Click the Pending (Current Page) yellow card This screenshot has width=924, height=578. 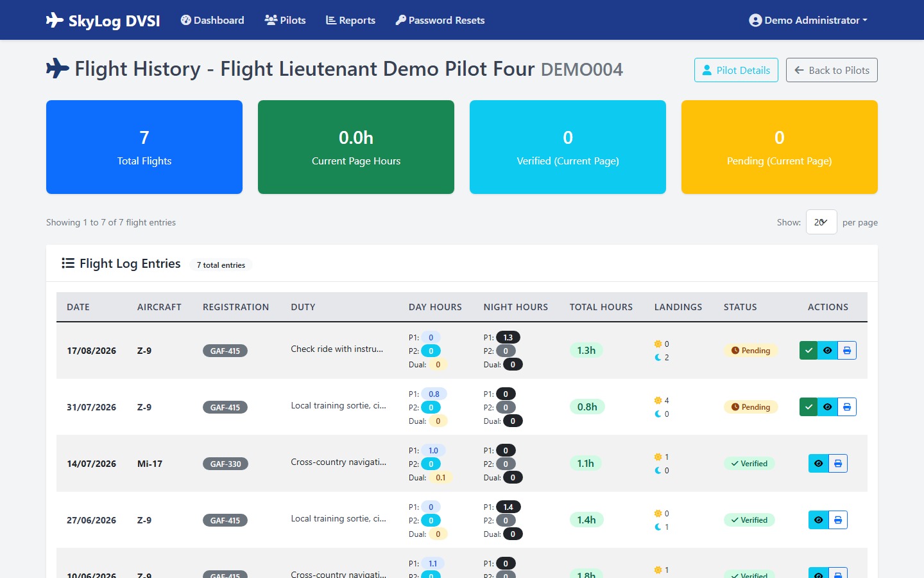(x=780, y=147)
